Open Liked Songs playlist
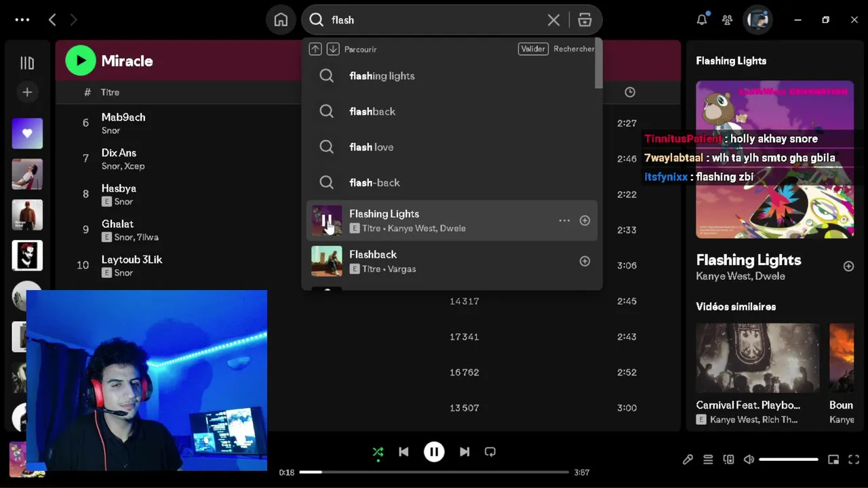Viewport: 868px width, 488px height. (27, 134)
